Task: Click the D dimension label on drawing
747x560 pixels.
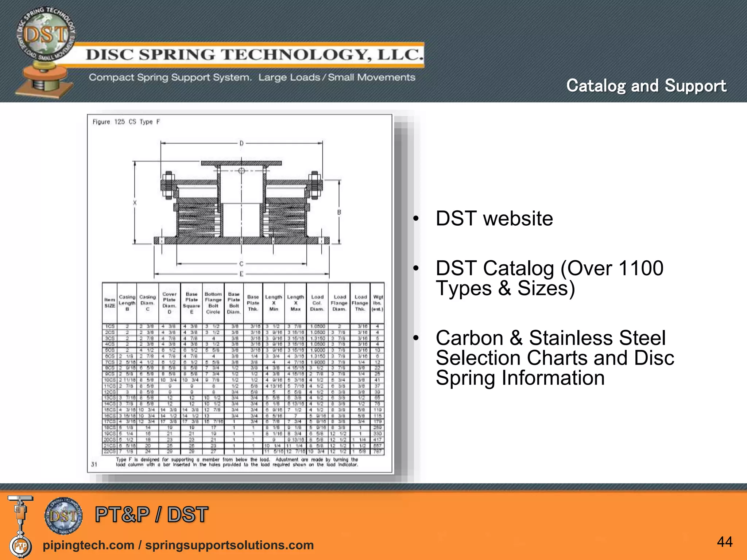Action: pyautogui.click(x=241, y=143)
